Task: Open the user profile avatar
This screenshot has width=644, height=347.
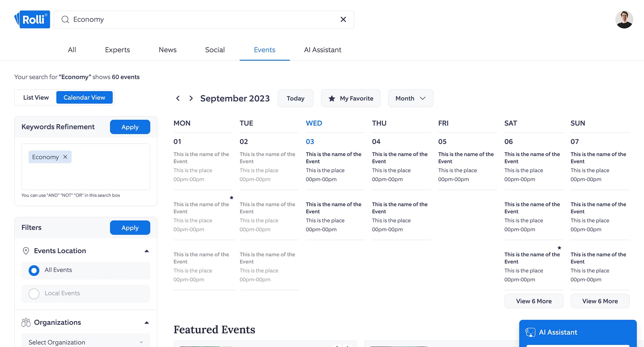Action: (x=624, y=19)
